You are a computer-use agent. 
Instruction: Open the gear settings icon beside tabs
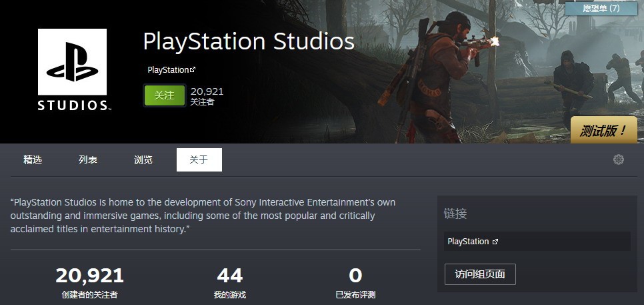[618, 160]
